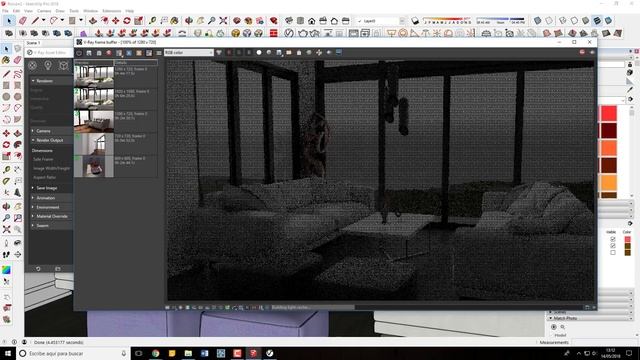
Task: Open the File menu
Action: tap(5, 11)
